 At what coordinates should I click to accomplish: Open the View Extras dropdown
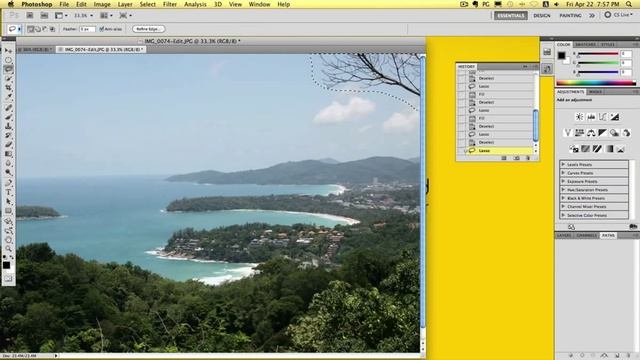[61, 16]
